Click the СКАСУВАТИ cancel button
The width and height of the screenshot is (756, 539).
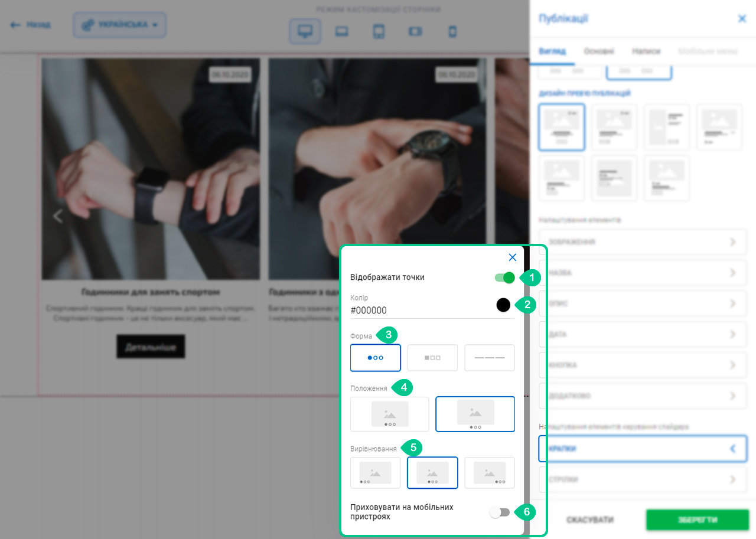click(x=589, y=520)
